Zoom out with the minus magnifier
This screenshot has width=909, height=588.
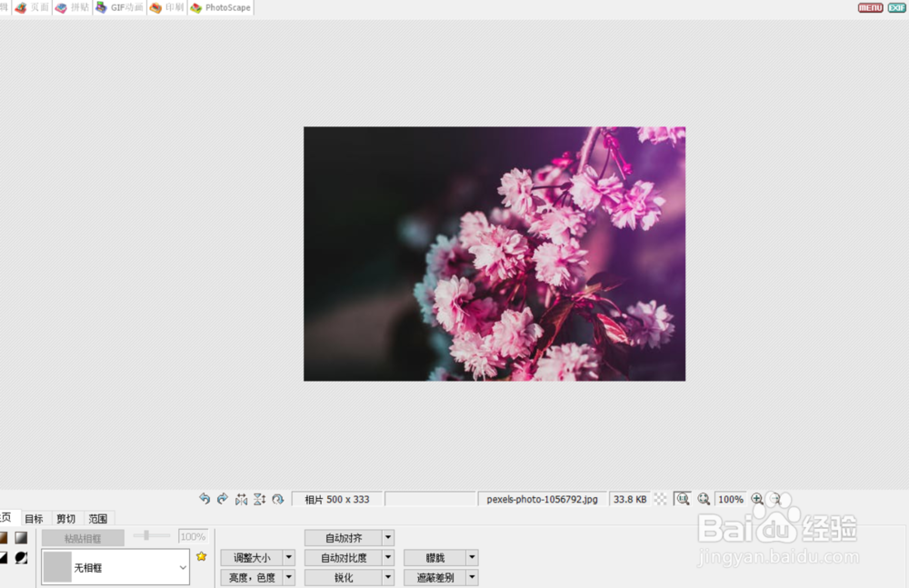(x=774, y=499)
